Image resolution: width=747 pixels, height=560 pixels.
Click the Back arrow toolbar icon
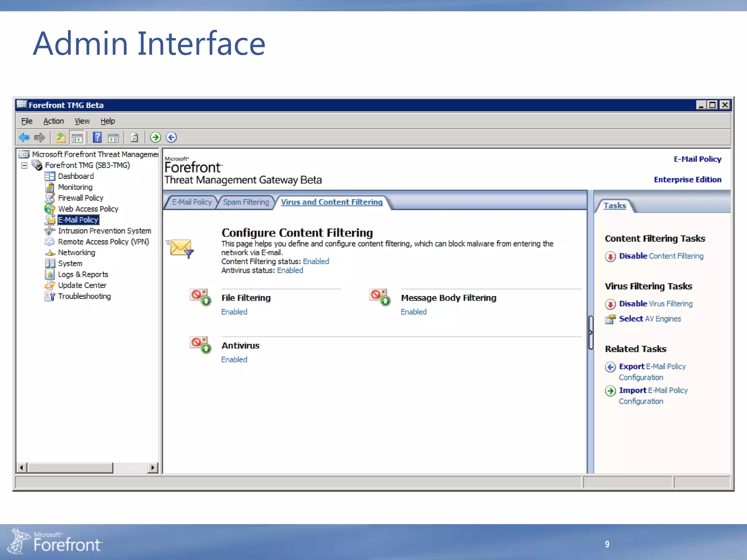click(x=24, y=137)
